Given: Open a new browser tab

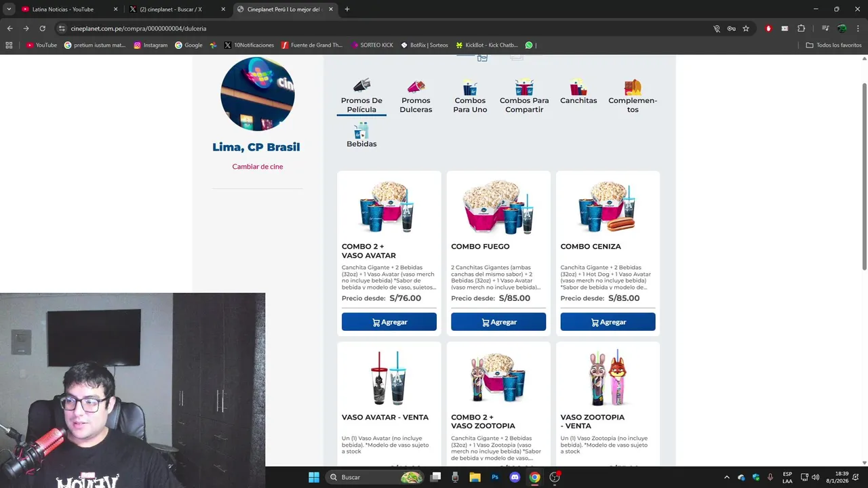Looking at the screenshot, I should pyautogui.click(x=347, y=9).
